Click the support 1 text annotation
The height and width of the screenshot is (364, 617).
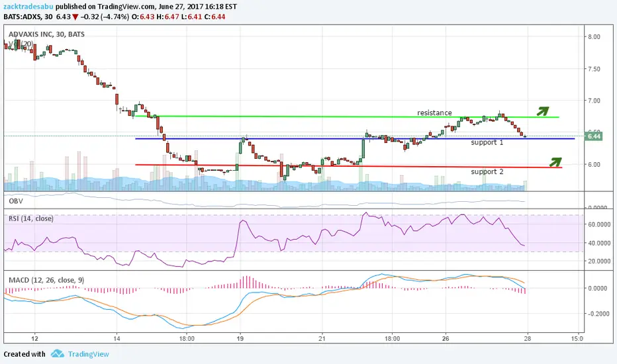pyautogui.click(x=487, y=142)
